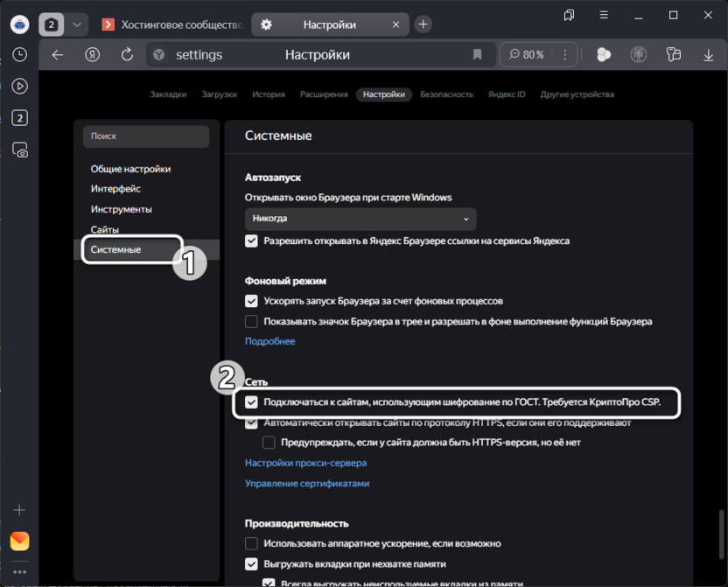Expand tab group dropdown chevron
Screen dimensions: 728x587
(77, 24)
